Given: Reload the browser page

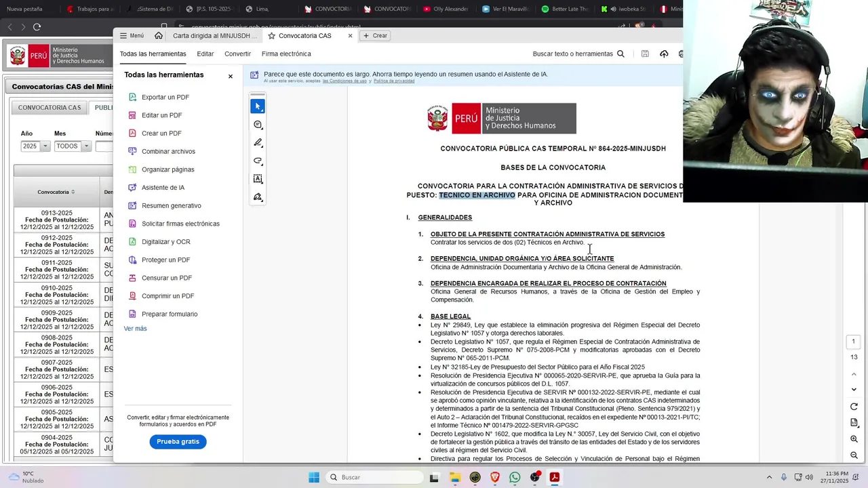Looking at the screenshot, I should click(37, 26).
